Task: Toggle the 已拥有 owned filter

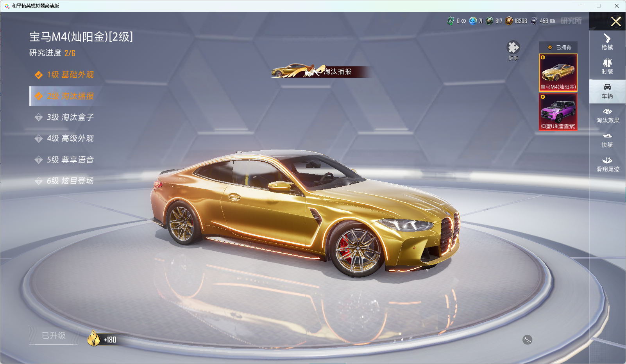Action: click(558, 47)
